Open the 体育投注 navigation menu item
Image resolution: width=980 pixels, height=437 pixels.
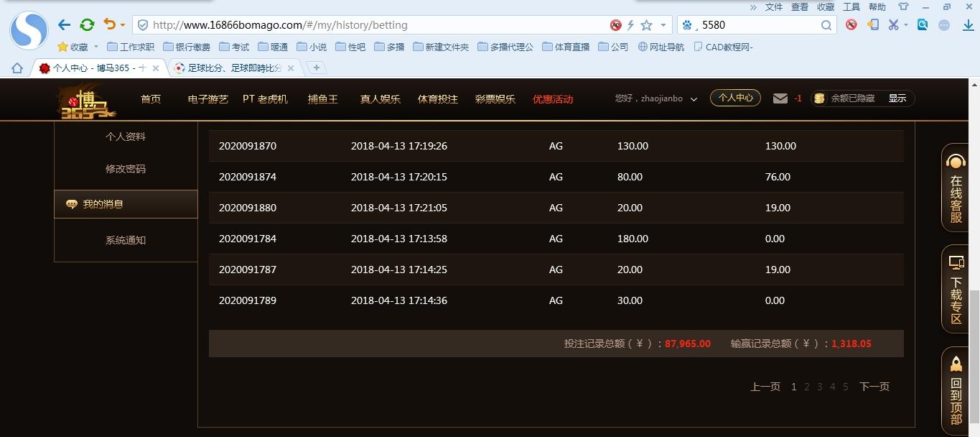[437, 99]
